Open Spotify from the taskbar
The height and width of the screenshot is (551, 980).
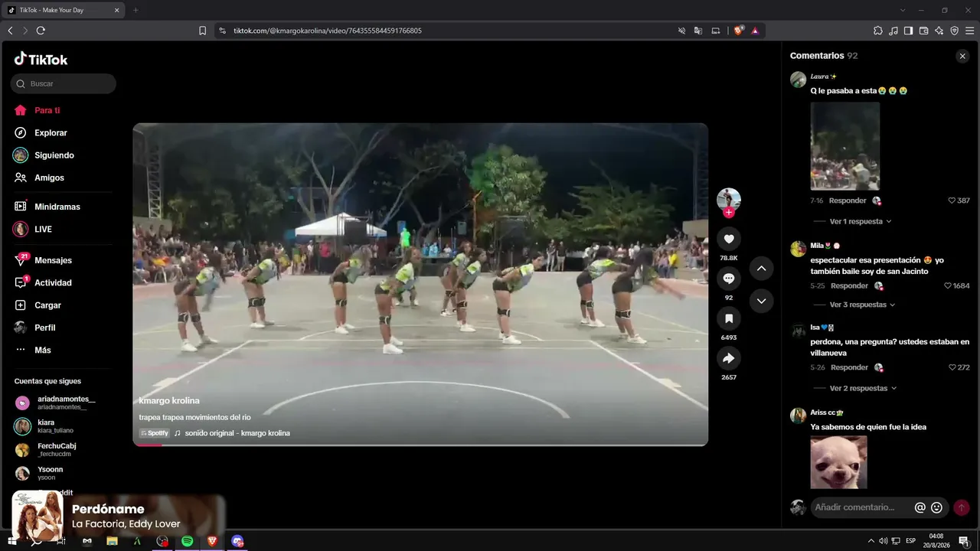click(x=187, y=541)
